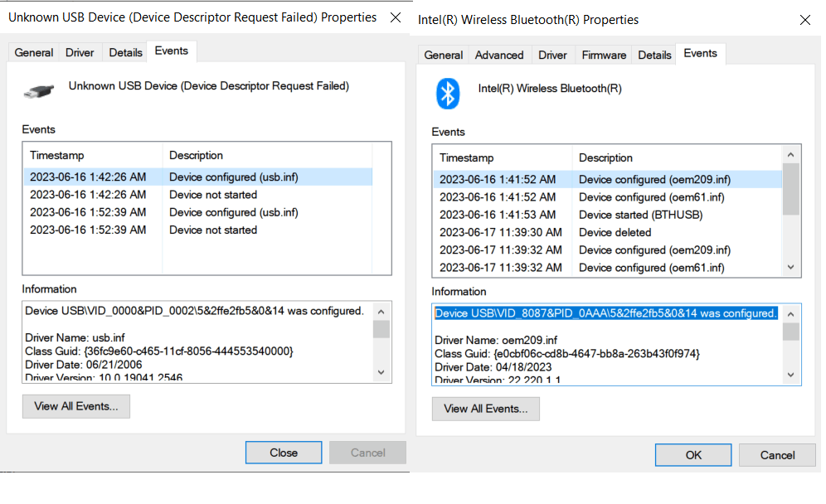
Task: Click Driver Date: 06/21/2006 line
Action: click(x=83, y=365)
